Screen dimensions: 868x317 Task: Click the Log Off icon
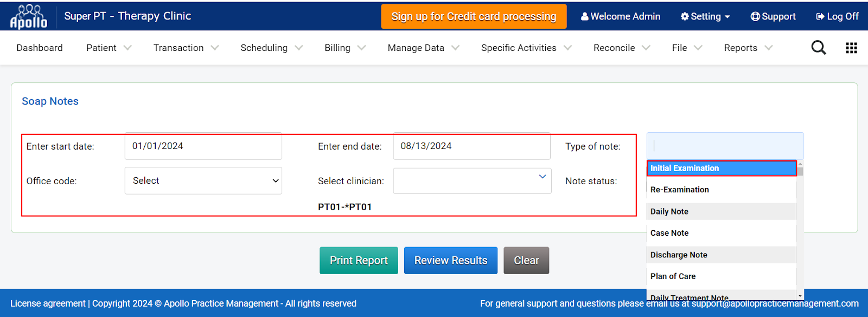(820, 16)
